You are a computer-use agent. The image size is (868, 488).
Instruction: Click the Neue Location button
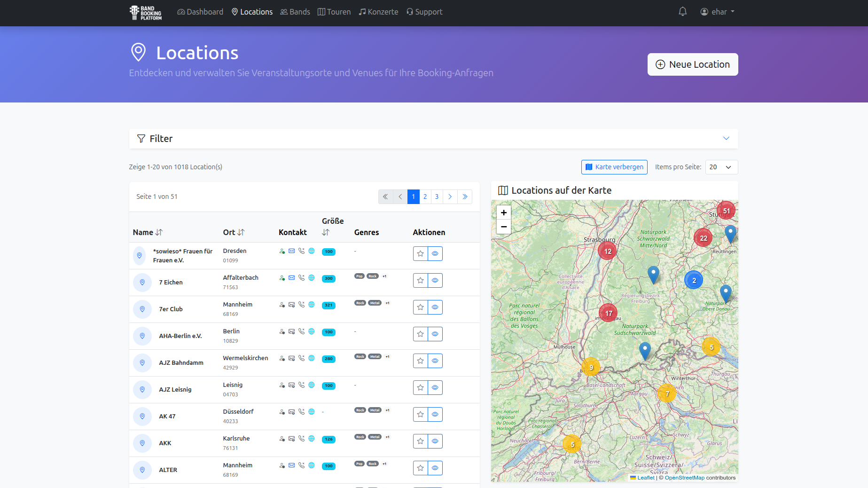tap(692, 64)
